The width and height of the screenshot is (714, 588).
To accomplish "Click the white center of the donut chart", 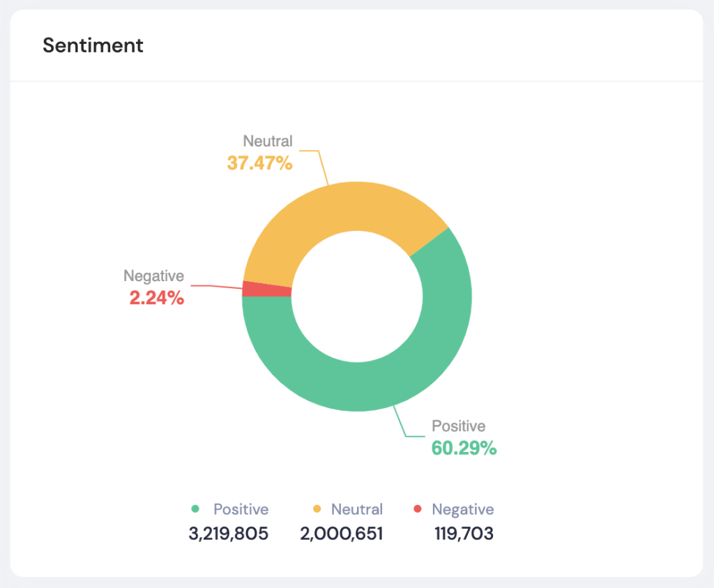I will 357,296.
